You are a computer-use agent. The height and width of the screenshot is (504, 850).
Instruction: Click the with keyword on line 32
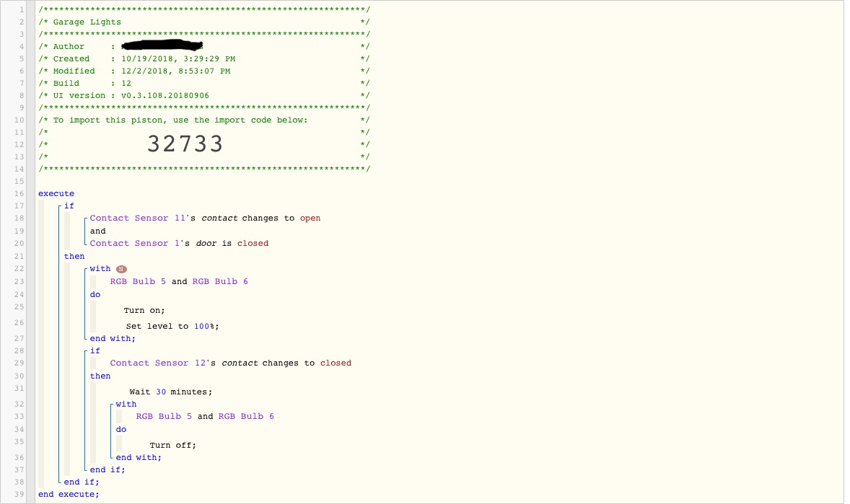click(126, 404)
